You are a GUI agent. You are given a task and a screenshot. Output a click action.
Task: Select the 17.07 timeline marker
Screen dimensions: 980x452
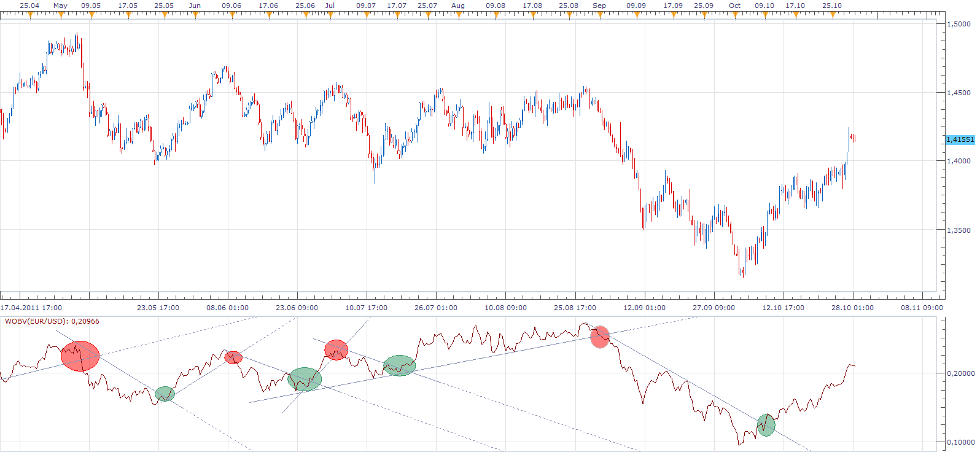[397, 15]
